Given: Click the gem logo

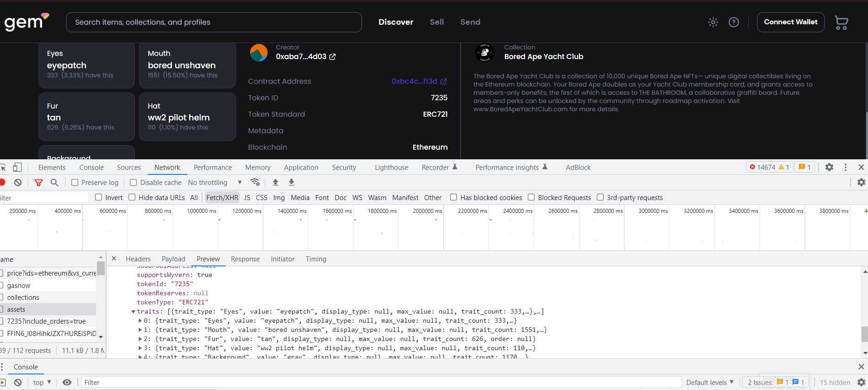Looking at the screenshot, I should click(26, 22).
